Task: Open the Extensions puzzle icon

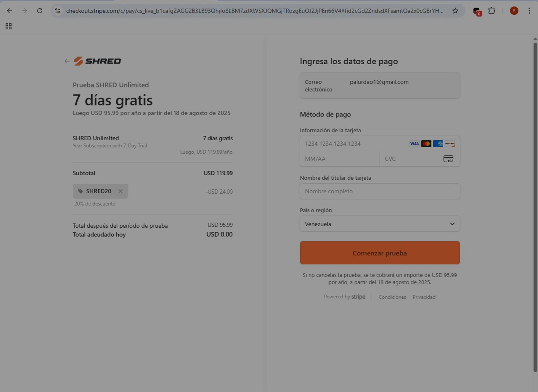Action: 492,11
